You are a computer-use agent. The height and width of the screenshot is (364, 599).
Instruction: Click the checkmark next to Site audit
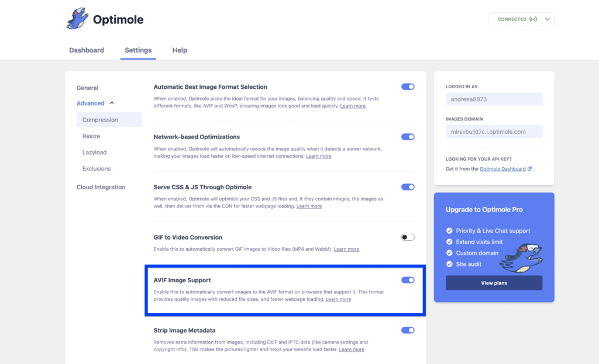click(450, 264)
